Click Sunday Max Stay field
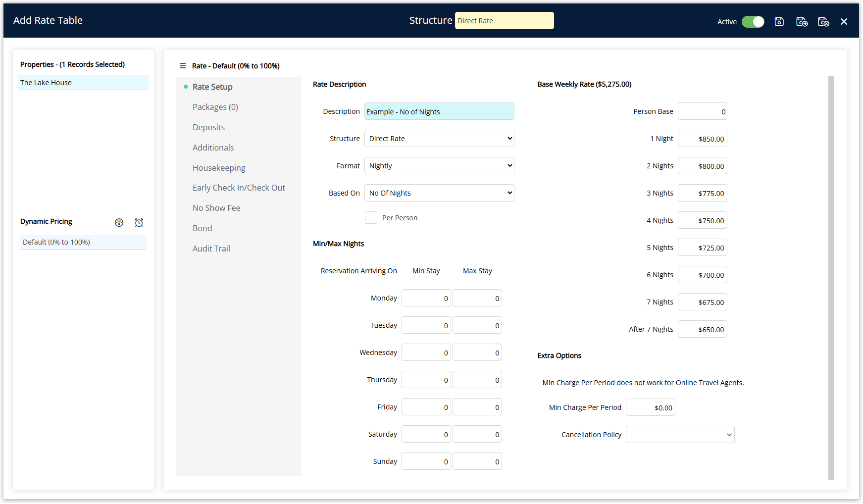This screenshot has height=504, width=863. [x=477, y=461]
